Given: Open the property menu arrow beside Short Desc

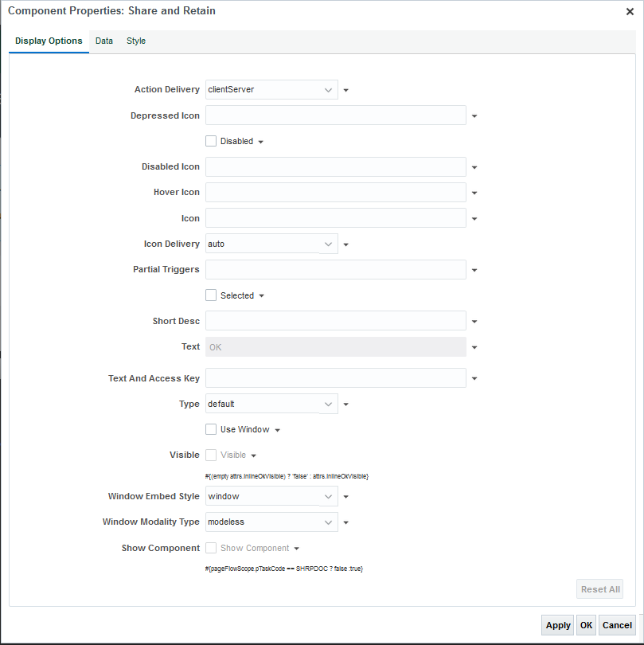Looking at the screenshot, I should tap(474, 320).
